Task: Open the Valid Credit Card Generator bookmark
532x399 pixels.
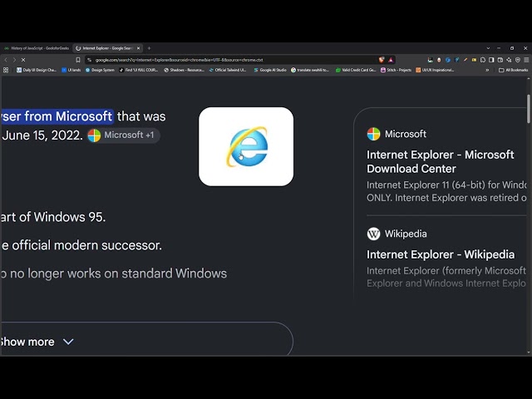Action: pyautogui.click(x=356, y=70)
